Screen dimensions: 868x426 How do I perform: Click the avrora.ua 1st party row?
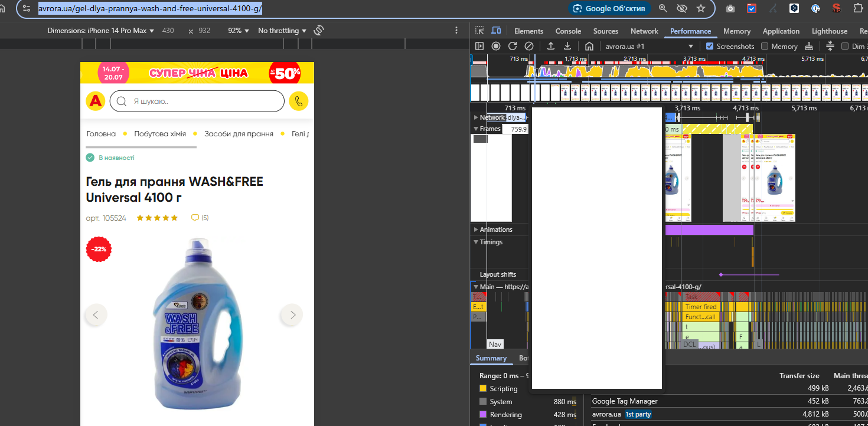[x=729, y=414]
